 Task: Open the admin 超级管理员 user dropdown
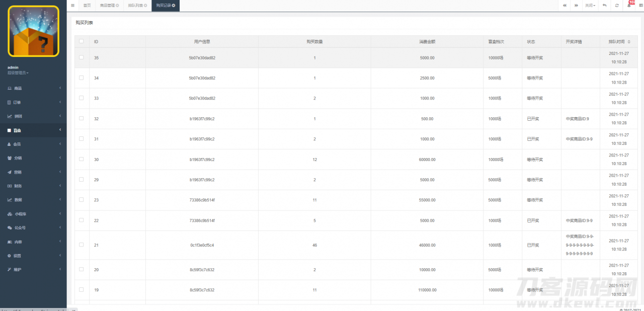pos(18,73)
